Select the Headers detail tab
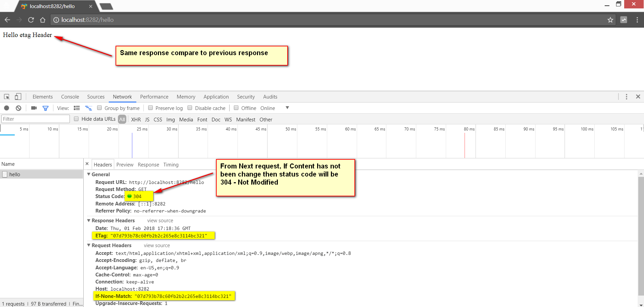The image size is (644, 307). (103, 164)
